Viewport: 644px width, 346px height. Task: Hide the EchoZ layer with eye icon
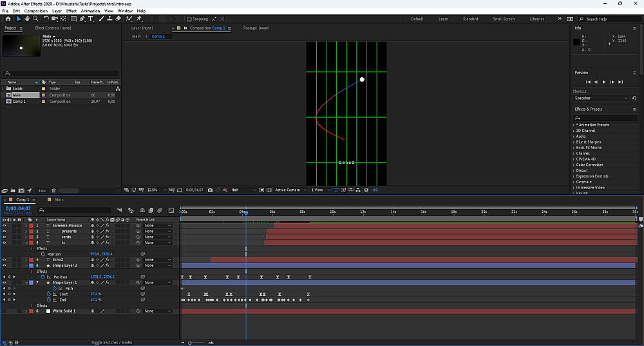4,260
